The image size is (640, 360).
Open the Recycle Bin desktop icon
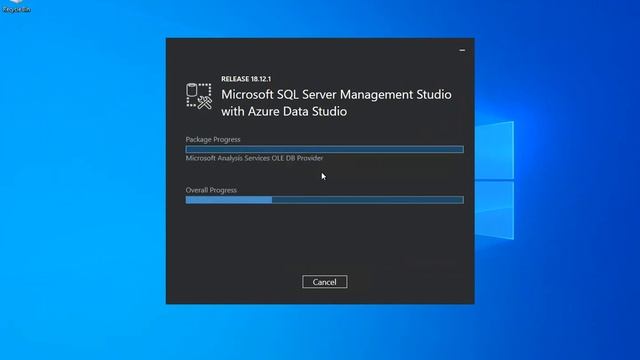tap(16, 7)
